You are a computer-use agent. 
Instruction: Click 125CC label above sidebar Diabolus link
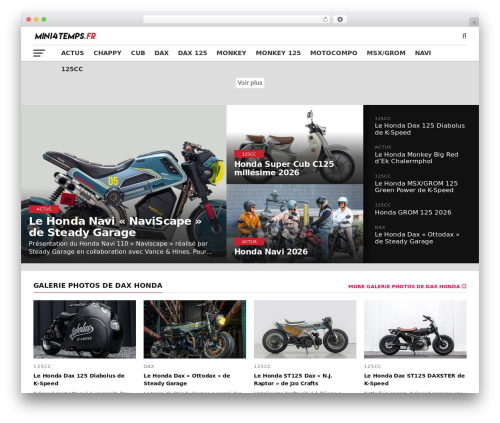pos(383,118)
